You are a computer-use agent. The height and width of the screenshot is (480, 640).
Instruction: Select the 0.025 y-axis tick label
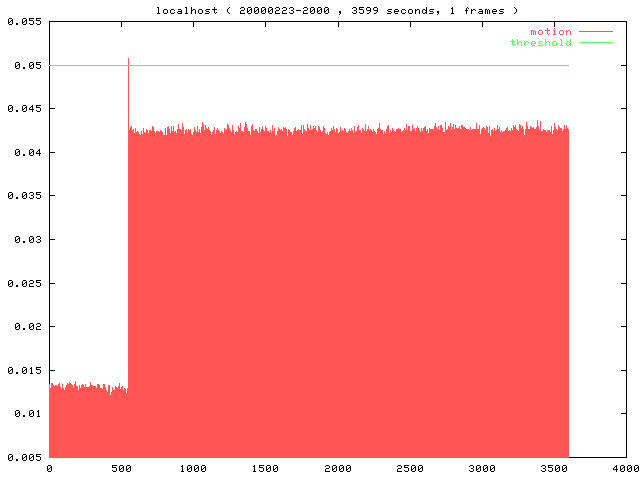point(20,283)
